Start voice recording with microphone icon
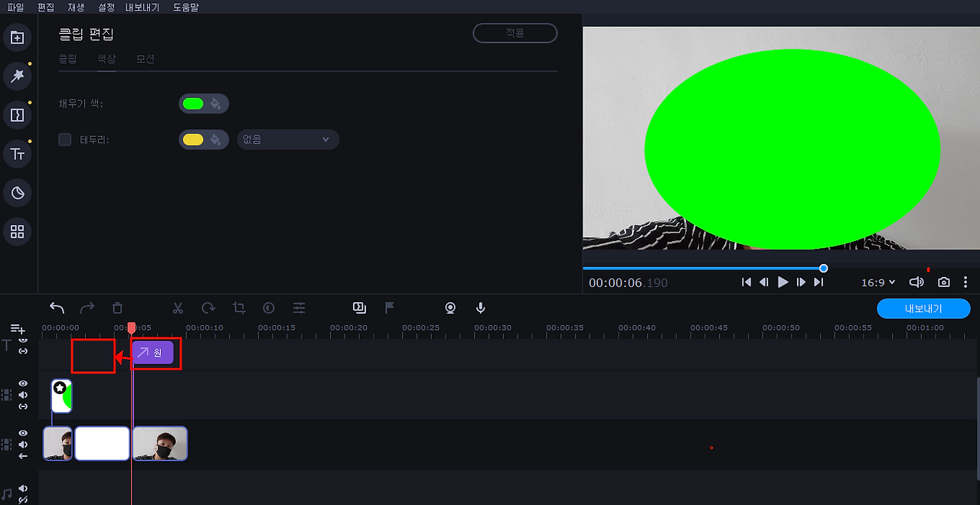Image resolution: width=980 pixels, height=505 pixels. [481, 308]
